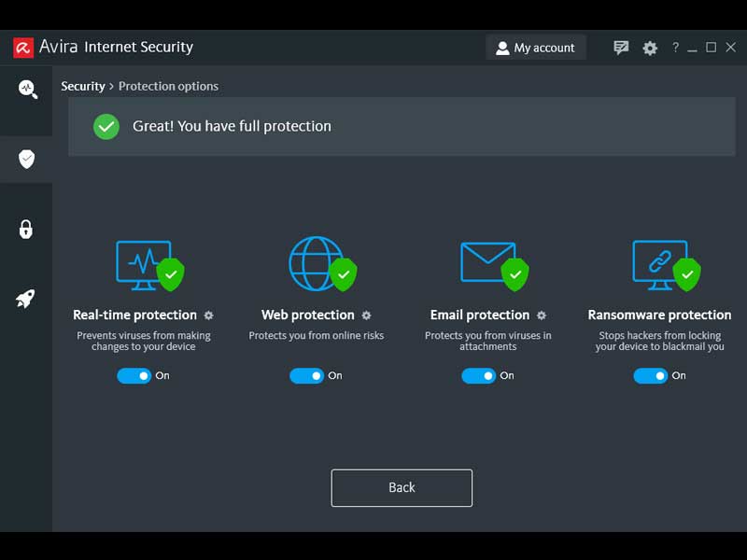This screenshot has width=747, height=560.
Task: Click the help question mark icon
Action: [675, 48]
